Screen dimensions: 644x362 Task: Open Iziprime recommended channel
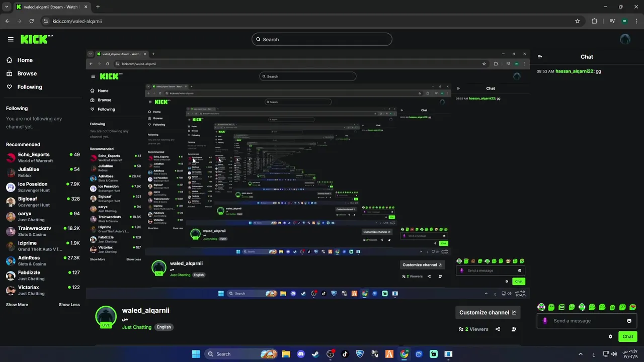pos(43,246)
